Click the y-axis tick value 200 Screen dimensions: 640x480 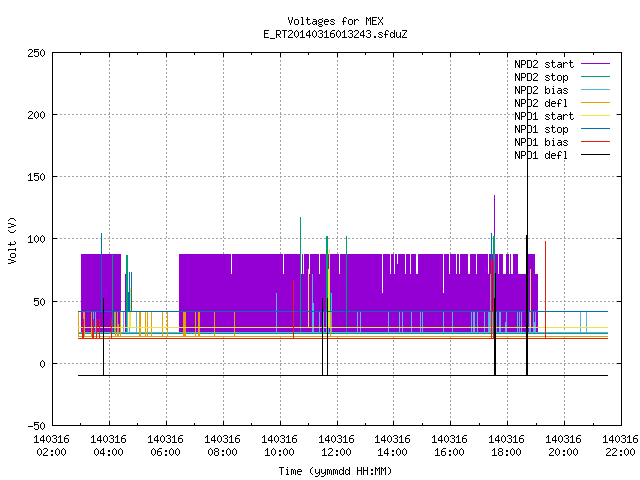(36, 115)
